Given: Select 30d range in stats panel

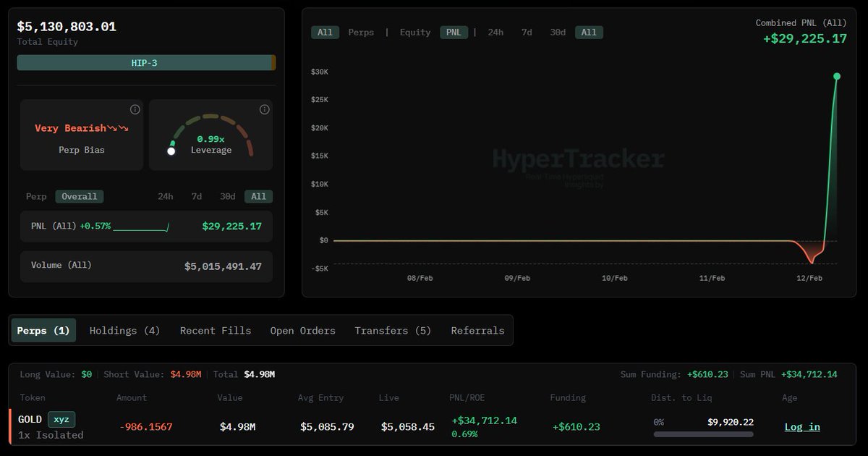Looking at the screenshot, I should (228, 196).
